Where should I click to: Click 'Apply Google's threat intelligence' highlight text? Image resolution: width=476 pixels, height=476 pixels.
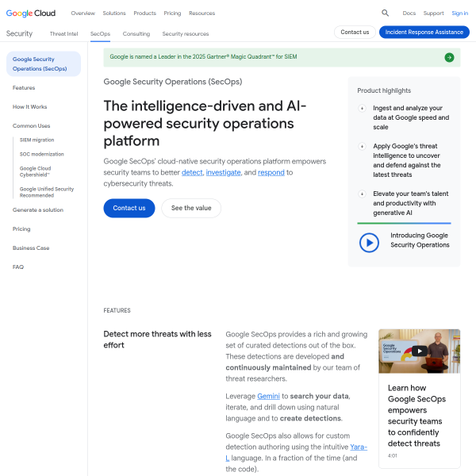tap(407, 160)
